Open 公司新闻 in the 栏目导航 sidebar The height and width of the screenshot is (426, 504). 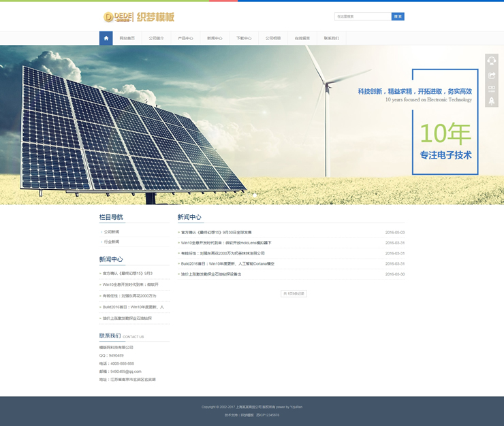(x=112, y=232)
